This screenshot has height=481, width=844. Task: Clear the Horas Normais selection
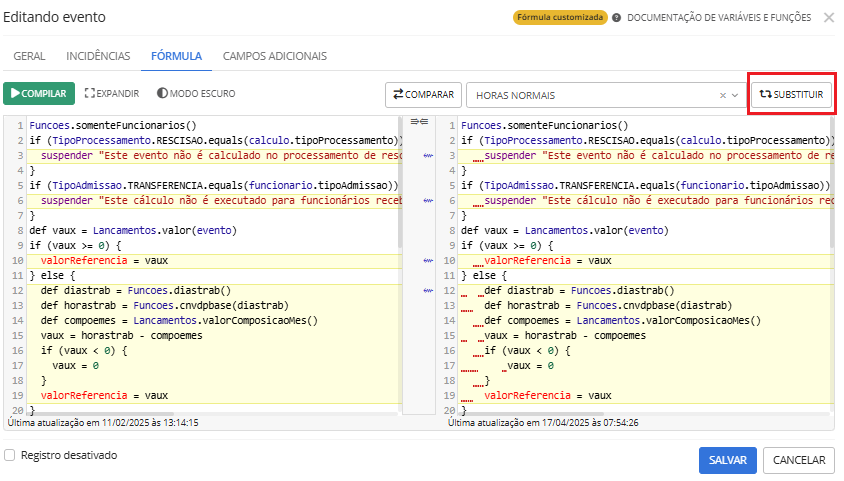pos(723,95)
